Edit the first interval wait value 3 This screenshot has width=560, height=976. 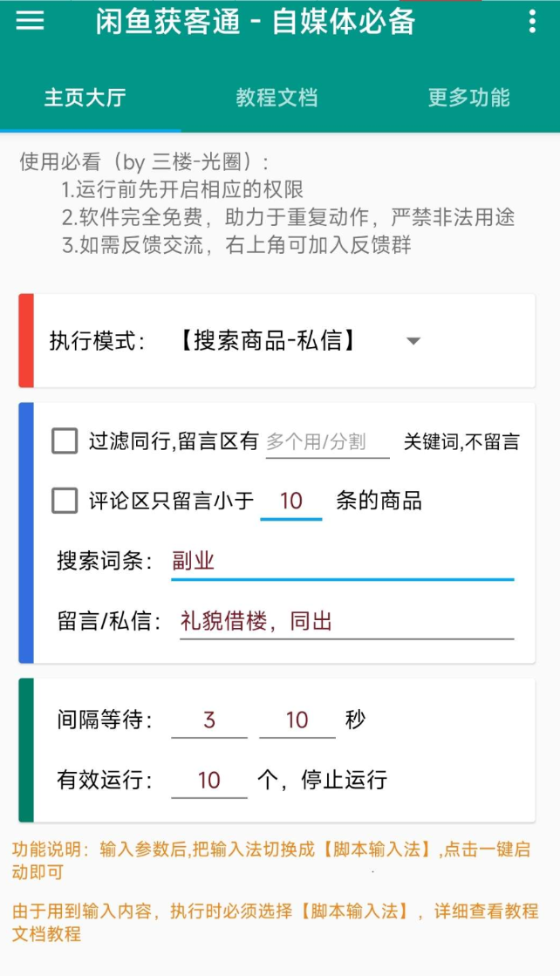pos(209,720)
